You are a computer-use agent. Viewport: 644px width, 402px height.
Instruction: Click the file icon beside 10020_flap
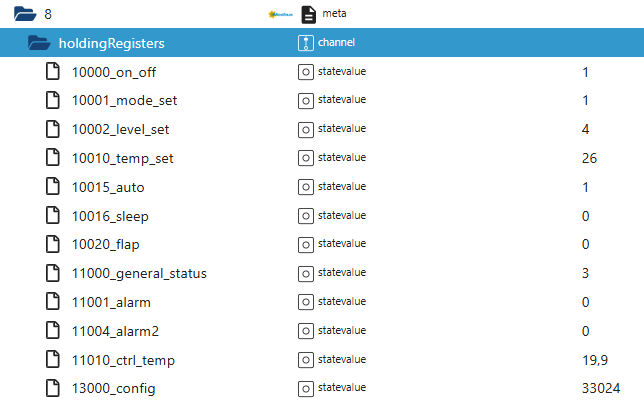click(x=54, y=244)
